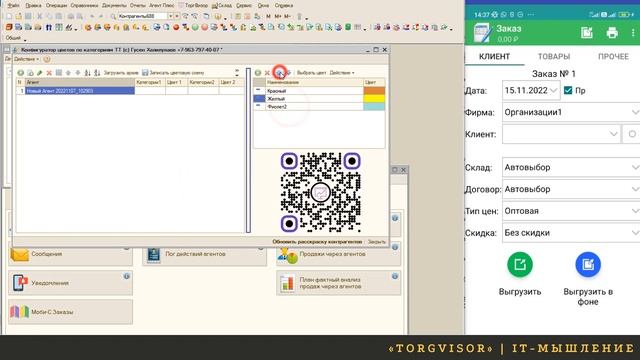Click the QR code image
This screenshot has height=360, width=640.
tap(321, 193)
